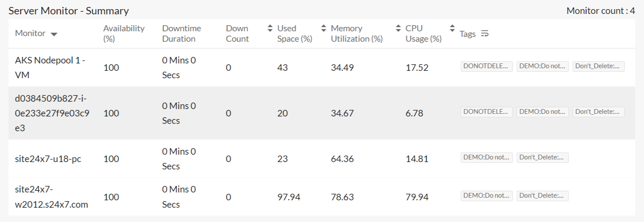644x222 pixels.
Task: Click sort arrows right of Memory Utilization header
Action: click(399, 29)
